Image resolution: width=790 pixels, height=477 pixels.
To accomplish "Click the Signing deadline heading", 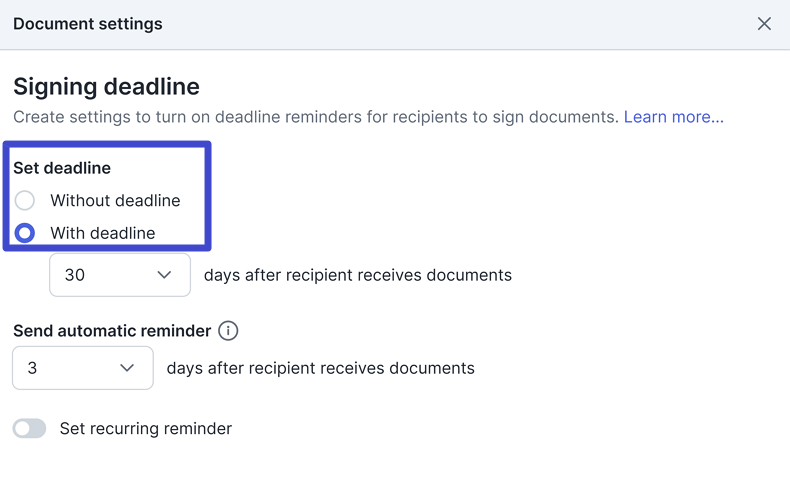I will coord(106,86).
